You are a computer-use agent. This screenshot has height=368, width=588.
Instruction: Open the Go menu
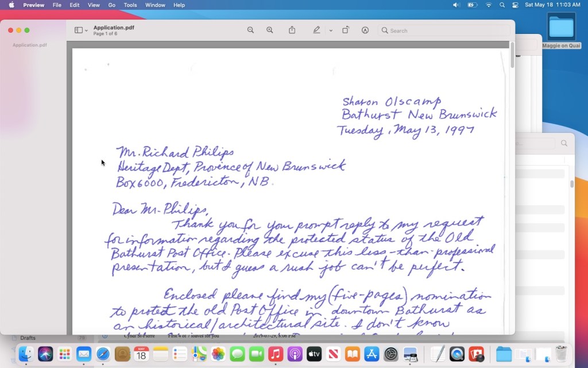112,5
